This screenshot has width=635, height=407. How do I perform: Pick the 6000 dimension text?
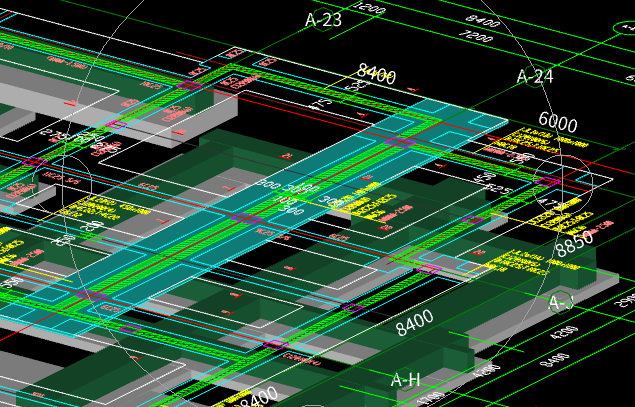(558, 122)
